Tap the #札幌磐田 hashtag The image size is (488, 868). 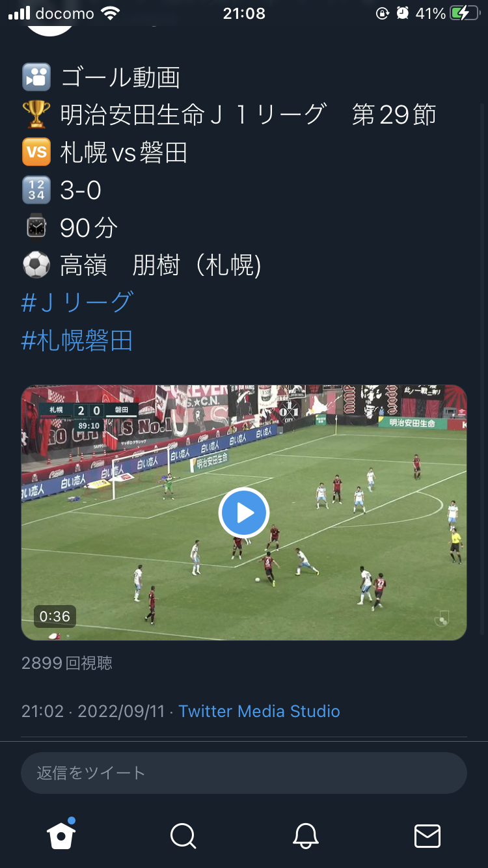tap(77, 340)
